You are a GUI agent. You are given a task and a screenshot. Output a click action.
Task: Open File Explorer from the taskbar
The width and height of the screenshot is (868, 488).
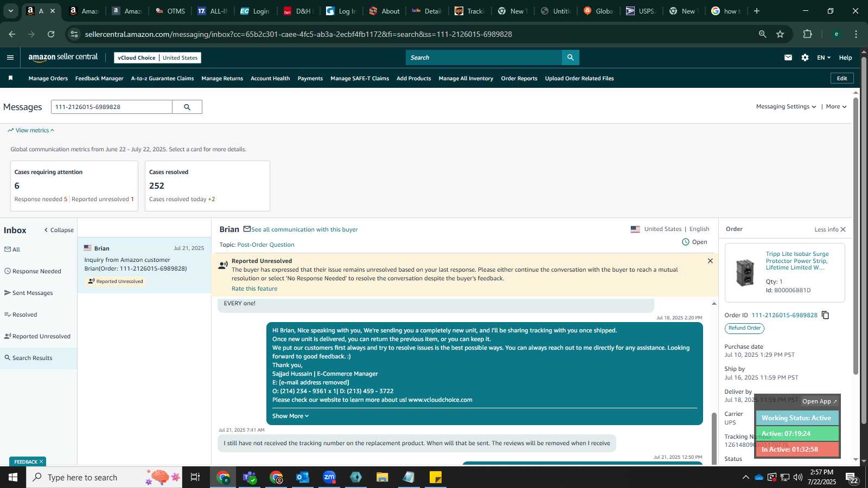tap(382, 477)
